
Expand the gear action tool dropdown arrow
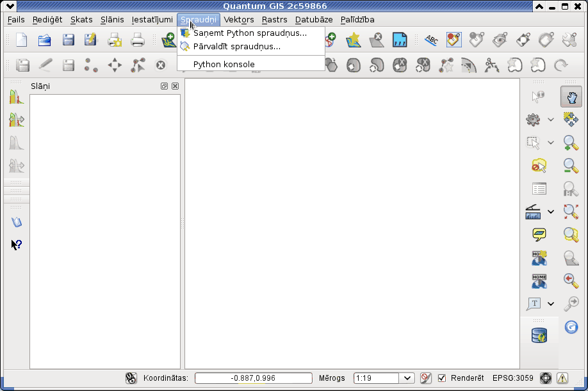point(550,120)
